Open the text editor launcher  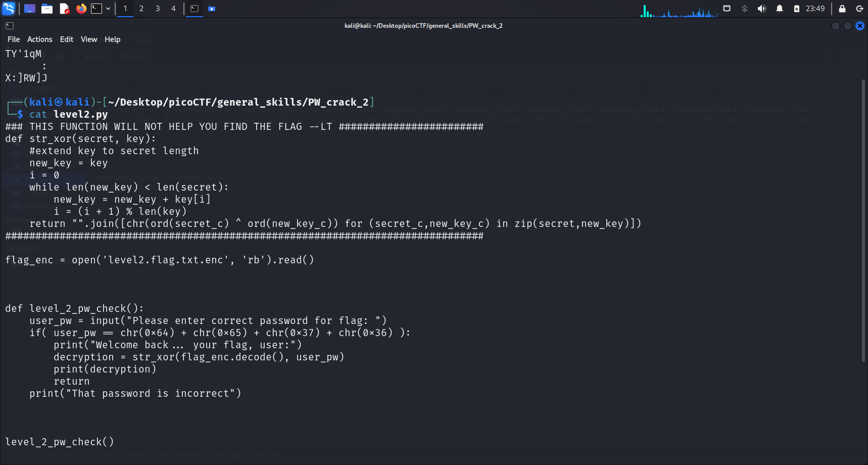pos(64,9)
